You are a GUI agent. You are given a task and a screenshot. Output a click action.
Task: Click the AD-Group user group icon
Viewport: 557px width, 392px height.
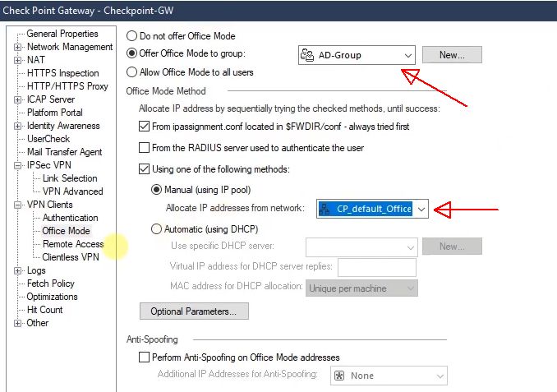307,55
